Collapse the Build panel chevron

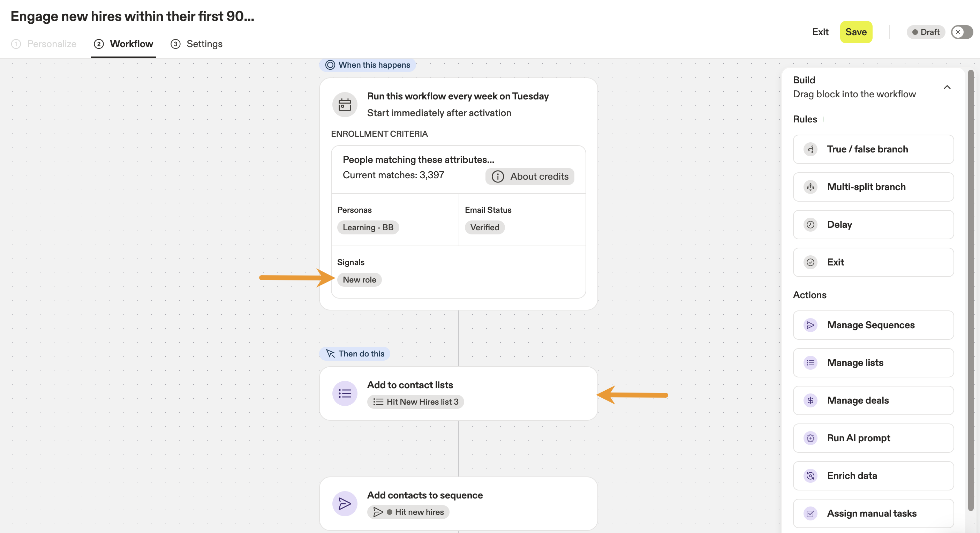948,88
